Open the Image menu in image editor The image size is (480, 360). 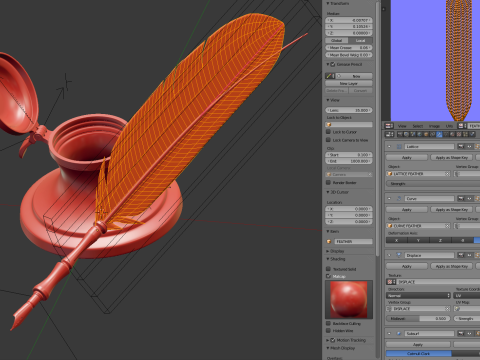coord(434,126)
